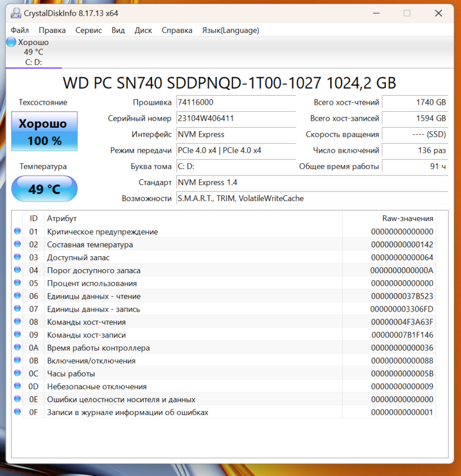This screenshot has height=476, width=461.
Task: Click the status orb of attribute 0C
Action: [x=17, y=373]
